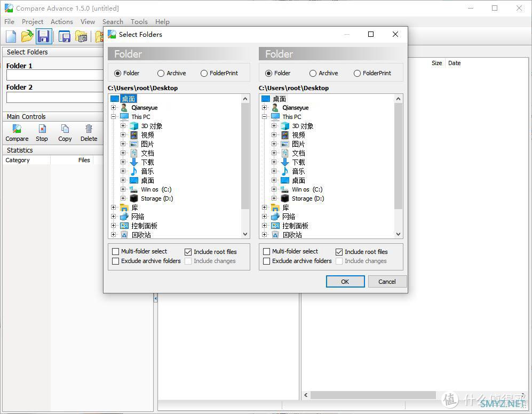Collapse This PC node in left tree
The image size is (532, 414).
[113, 117]
